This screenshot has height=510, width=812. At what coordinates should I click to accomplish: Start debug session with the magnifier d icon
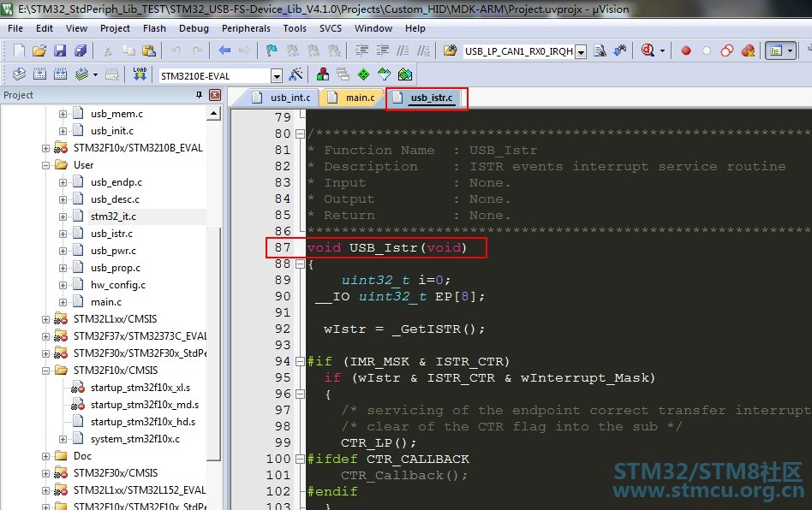pos(648,50)
